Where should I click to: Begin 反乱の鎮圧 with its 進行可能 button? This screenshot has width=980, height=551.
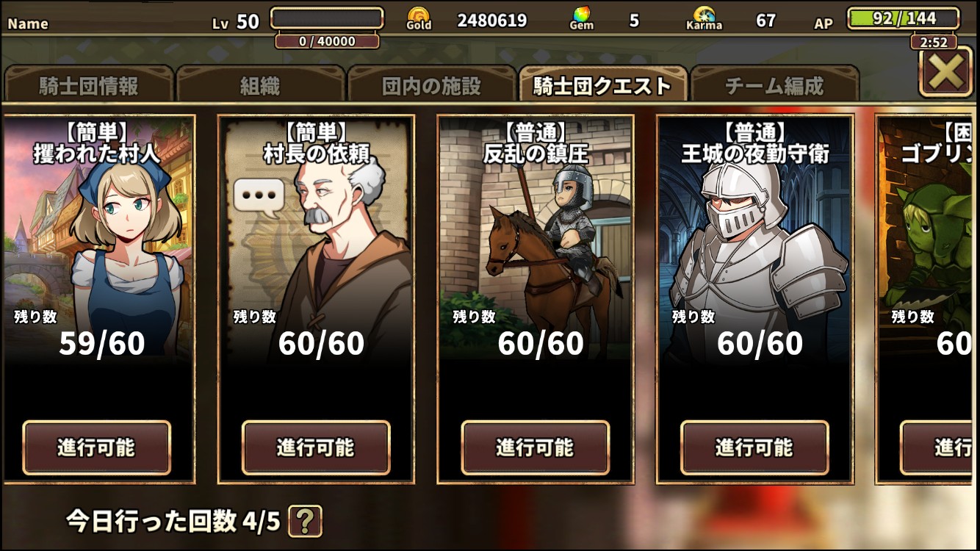(535, 447)
